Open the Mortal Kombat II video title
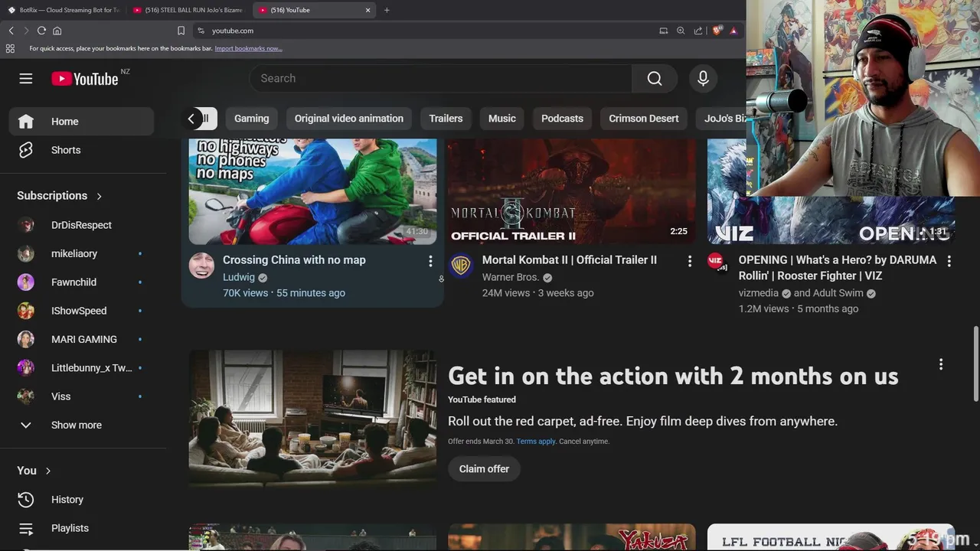Screen dimensions: 980x551 click(x=570, y=260)
